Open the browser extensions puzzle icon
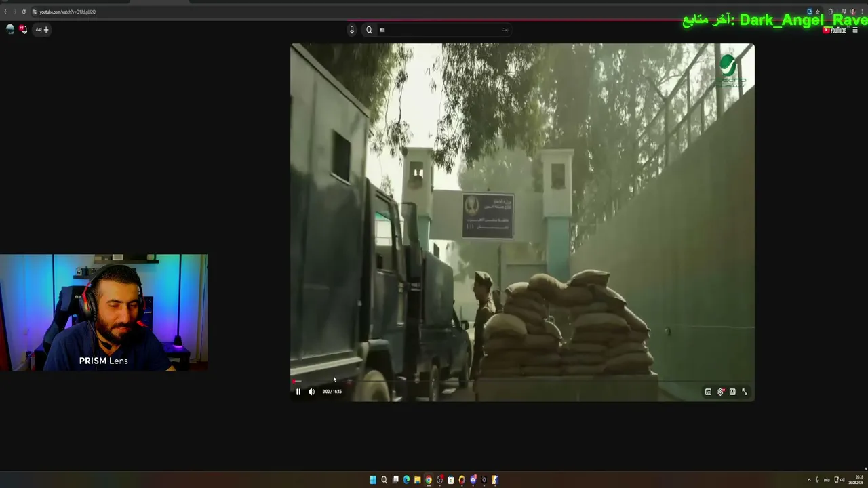868x488 pixels. [831, 12]
